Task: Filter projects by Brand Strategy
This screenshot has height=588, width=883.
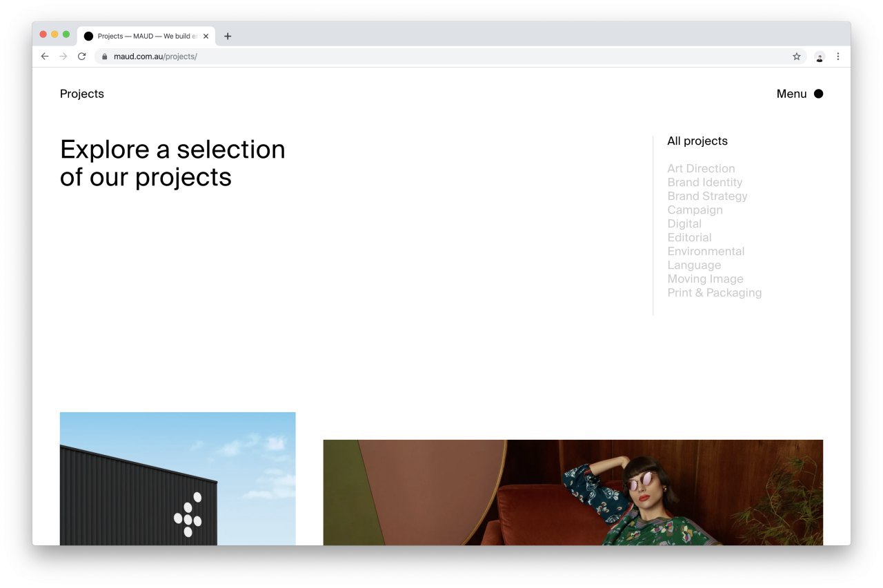Action: pyautogui.click(x=707, y=196)
